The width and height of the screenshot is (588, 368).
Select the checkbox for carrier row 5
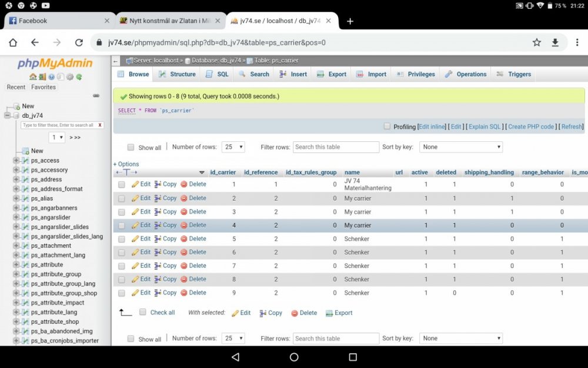[122, 239]
